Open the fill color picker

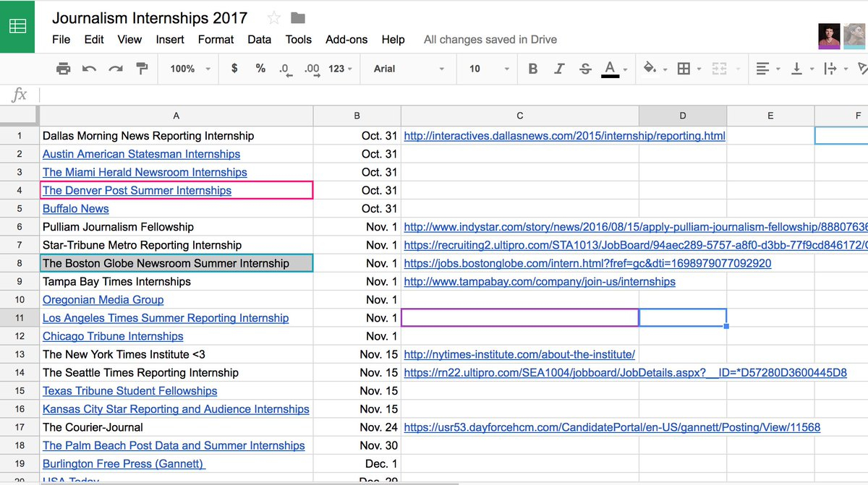pos(653,69)
